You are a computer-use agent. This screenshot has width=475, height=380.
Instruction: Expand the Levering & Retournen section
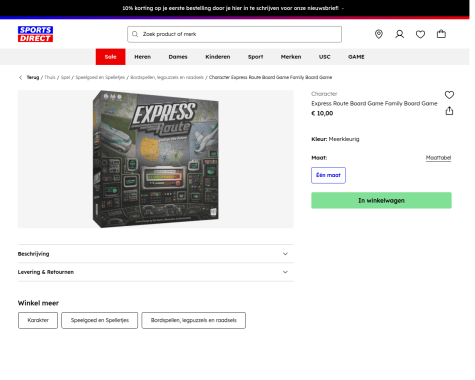(x=156, y=272)
